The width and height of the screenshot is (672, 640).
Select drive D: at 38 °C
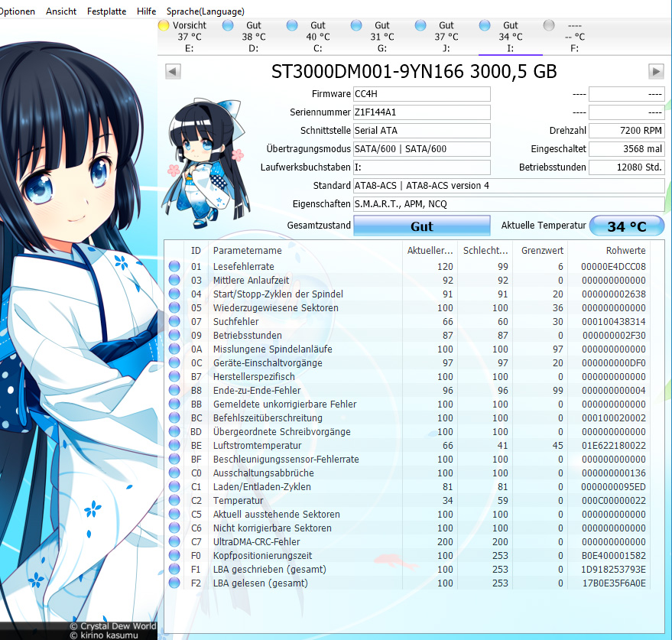point(254,37)
